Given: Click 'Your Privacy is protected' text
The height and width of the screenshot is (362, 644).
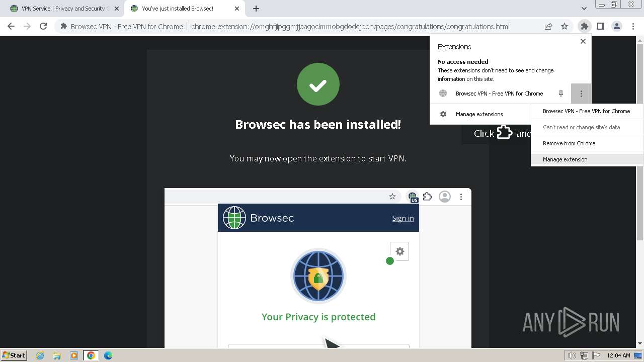Looking at the screenshot, I should [318, 317].
